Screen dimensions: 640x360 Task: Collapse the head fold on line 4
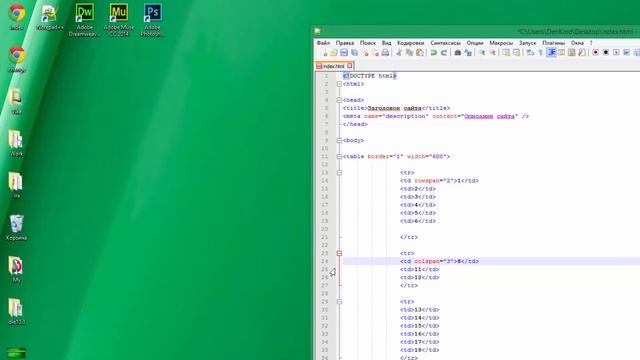coord(339,100)
